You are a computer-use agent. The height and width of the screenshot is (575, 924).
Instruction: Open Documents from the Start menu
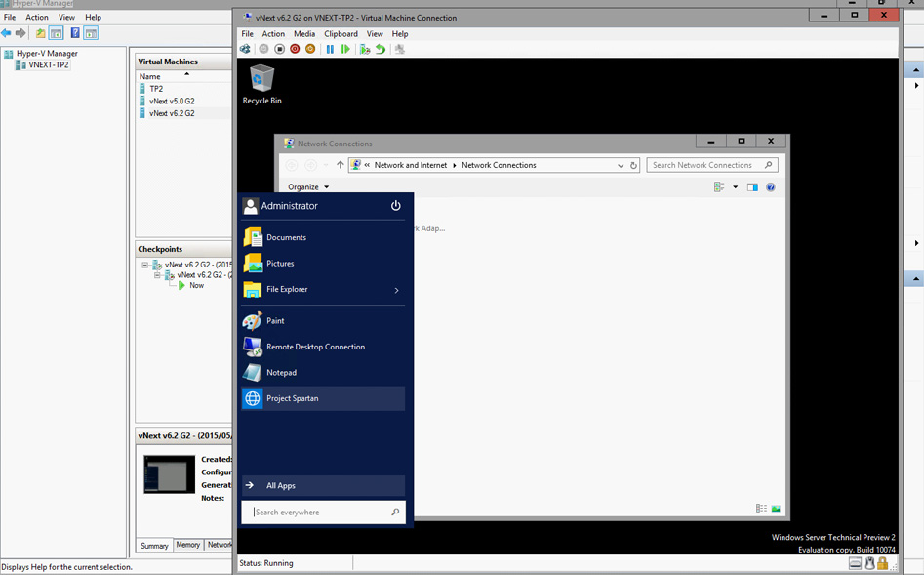(323, 237)
